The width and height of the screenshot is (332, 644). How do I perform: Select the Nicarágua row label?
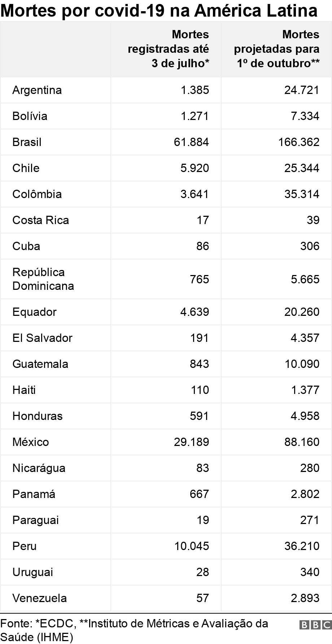(x=39, y=468)
